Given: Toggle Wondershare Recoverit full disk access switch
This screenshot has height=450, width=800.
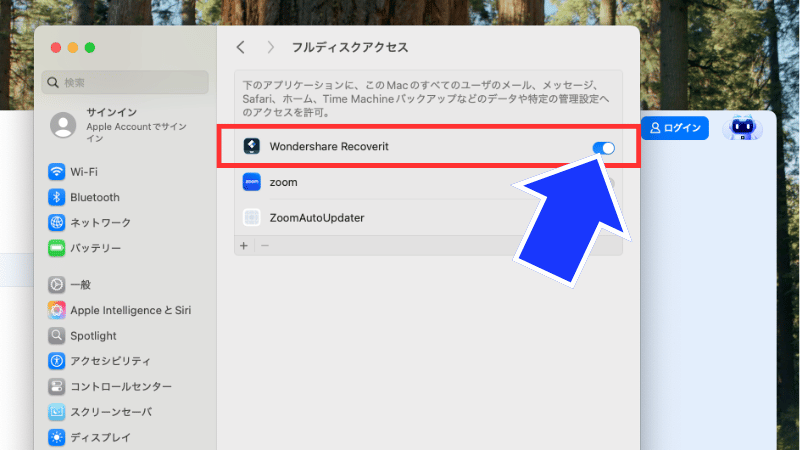Looking at the screenshot, I should (x=604, y=148).
